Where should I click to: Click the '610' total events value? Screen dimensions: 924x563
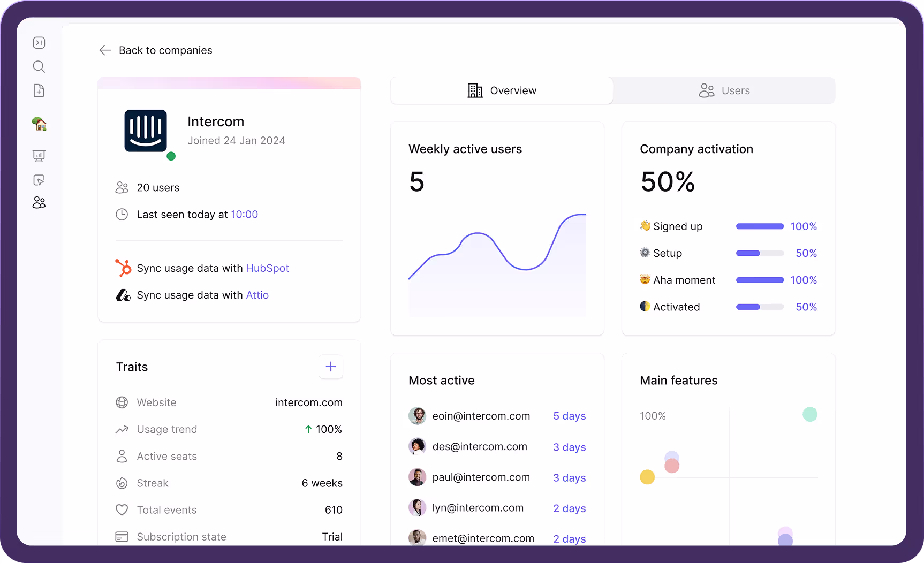coord(334,510)
